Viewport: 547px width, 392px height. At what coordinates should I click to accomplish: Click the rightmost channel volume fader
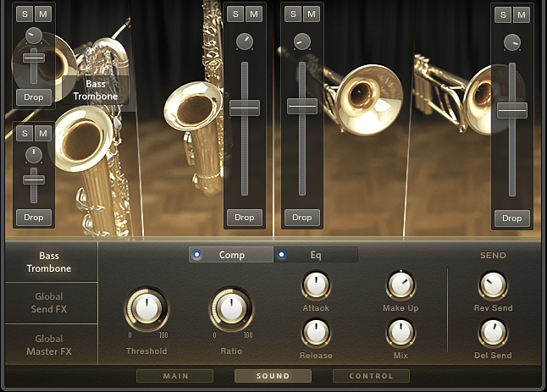pyautogui.click(x=512, y=110)
